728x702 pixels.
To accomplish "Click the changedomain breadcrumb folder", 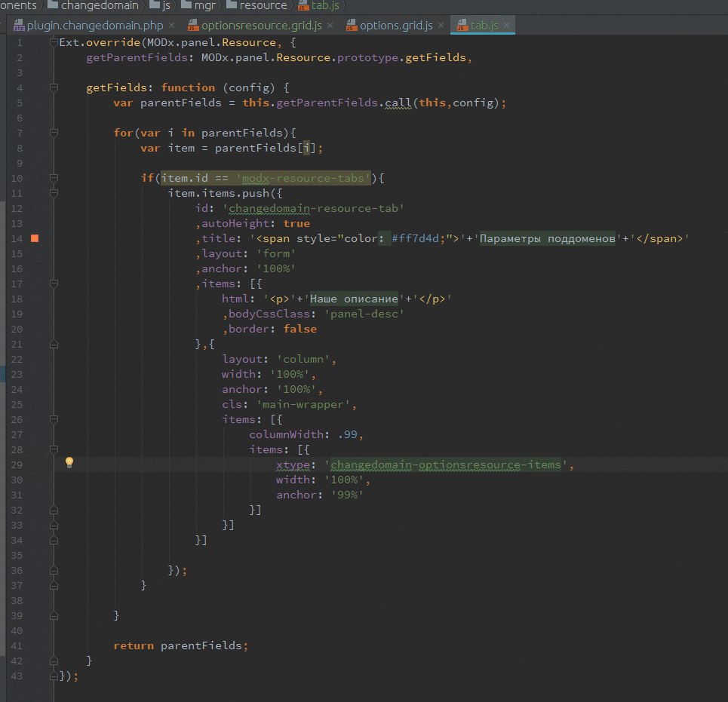I will coord(94,5).
